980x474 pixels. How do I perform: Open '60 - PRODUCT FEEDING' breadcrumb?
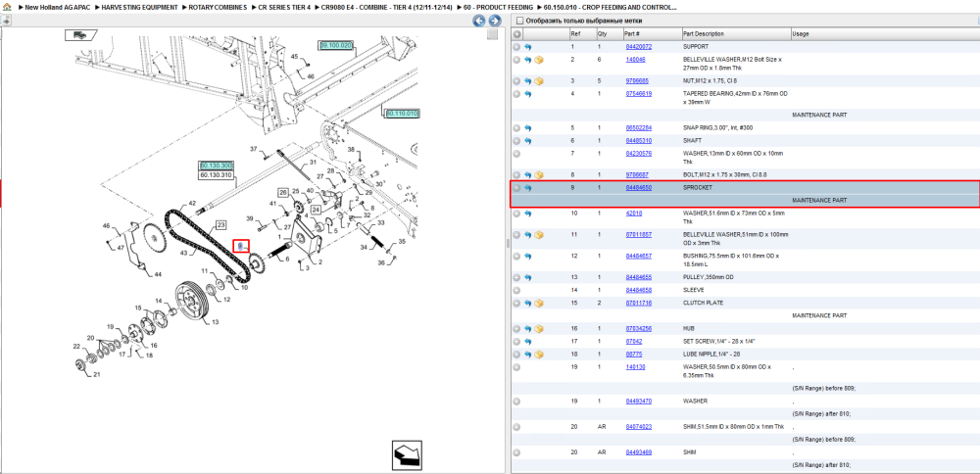click(x=498, y=7)
